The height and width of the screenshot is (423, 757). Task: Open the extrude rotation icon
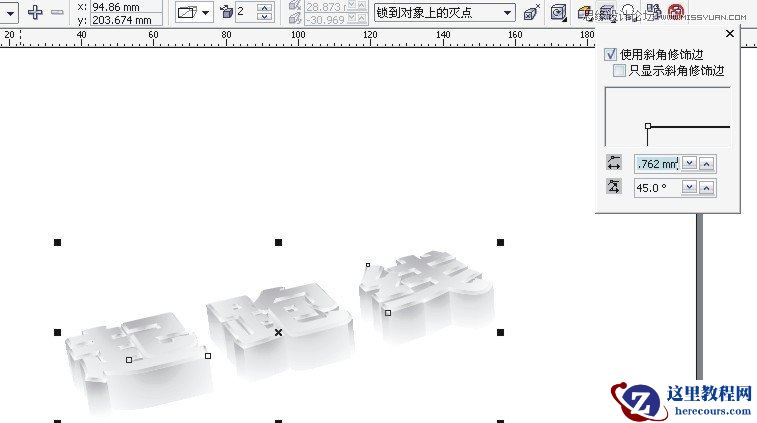[558, 12]
